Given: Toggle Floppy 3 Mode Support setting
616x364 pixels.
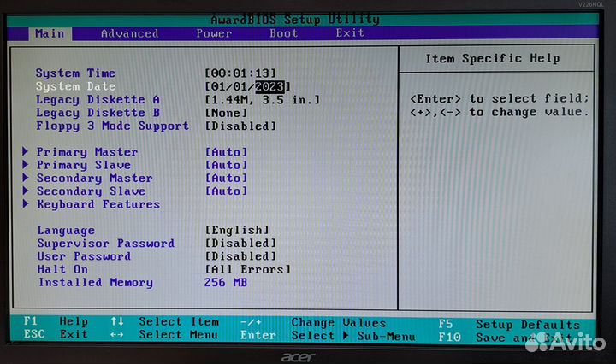Looking at the screenshot, I should tap(240, 126).
